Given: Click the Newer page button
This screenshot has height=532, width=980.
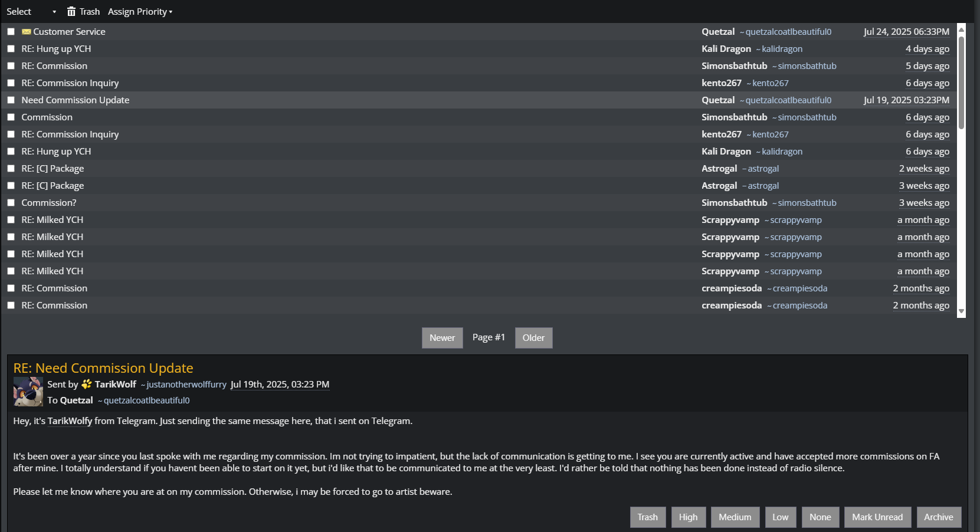Looking at the screenshot, I should point(442,338).
